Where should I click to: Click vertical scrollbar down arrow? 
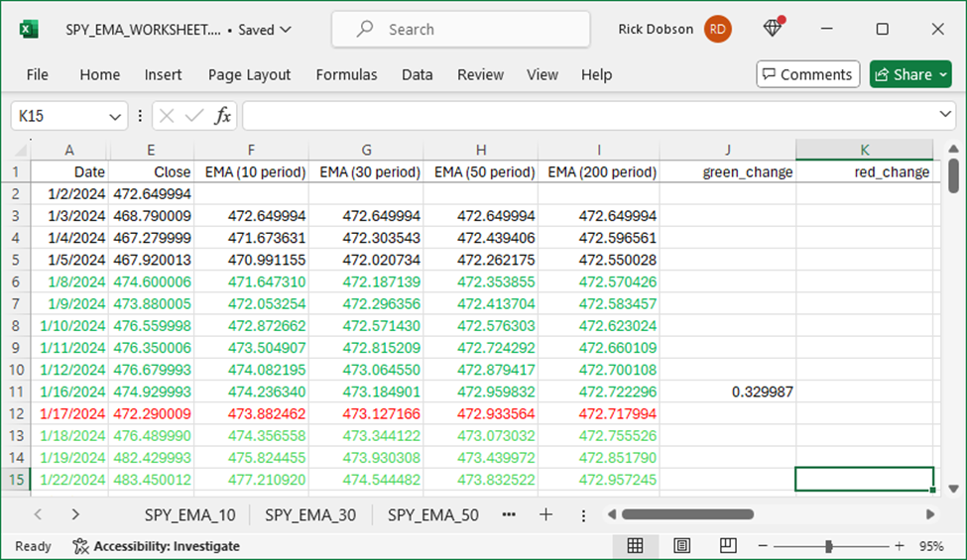click(x=953, y=489)
